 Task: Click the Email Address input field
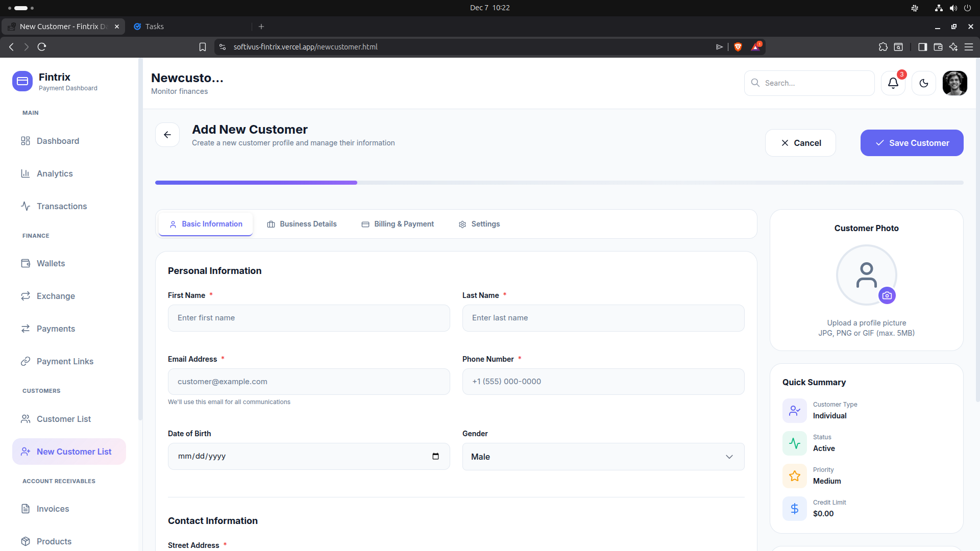click(309, 382)
